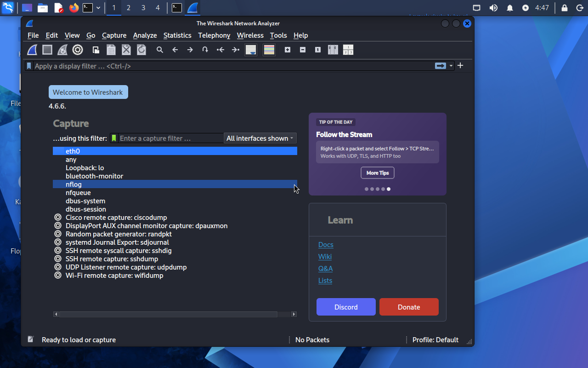
Task: Go forward in packet history arrow
Action: 190,50
